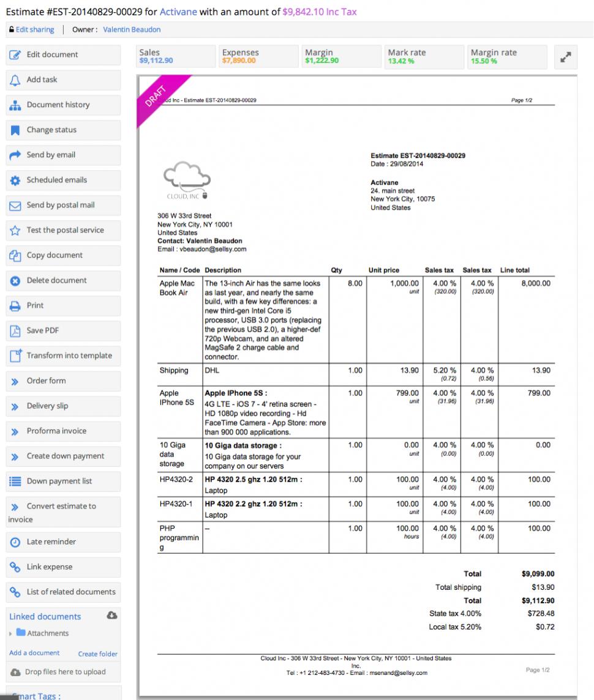This screenshot has width=594, height=700.
Task: Click the Scheduled emails gear icon
Action: (x=15, y=181)
